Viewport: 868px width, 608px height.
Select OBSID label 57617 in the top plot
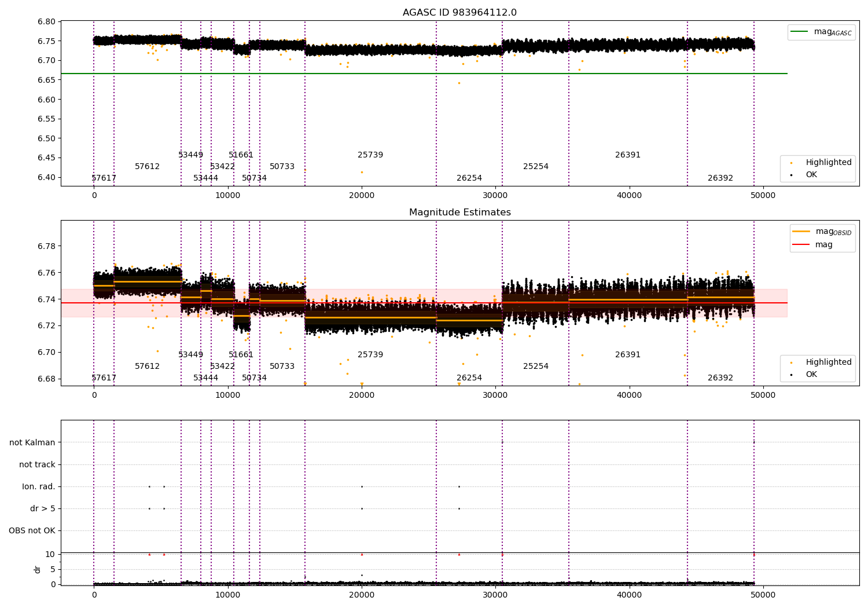point(104,178)
